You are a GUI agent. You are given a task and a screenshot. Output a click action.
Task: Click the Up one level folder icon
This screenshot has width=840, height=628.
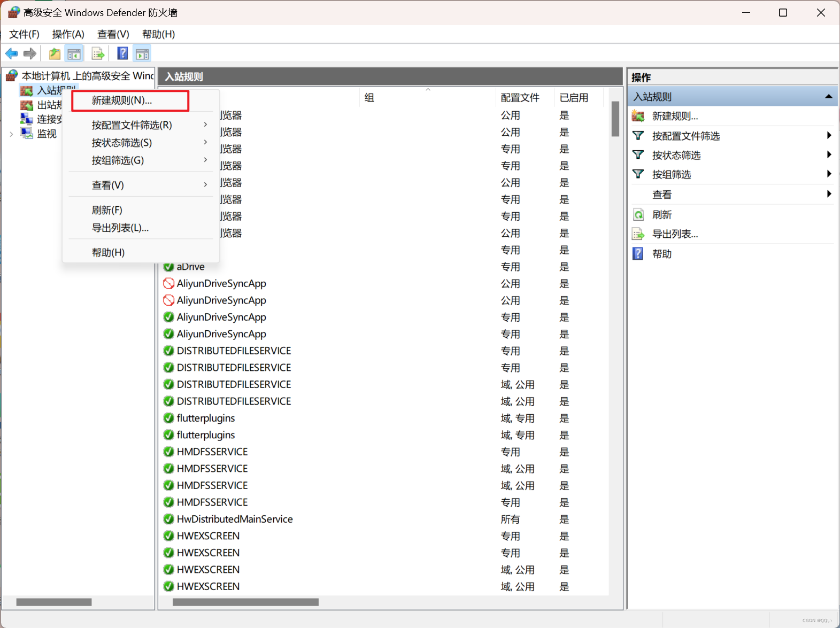tap(55, 53)
